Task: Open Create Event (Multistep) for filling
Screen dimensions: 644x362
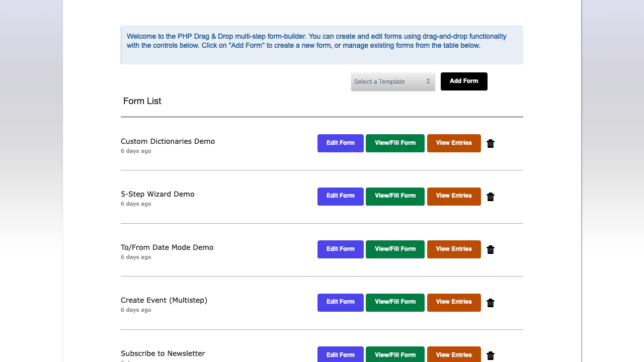Action: (395, 302)
